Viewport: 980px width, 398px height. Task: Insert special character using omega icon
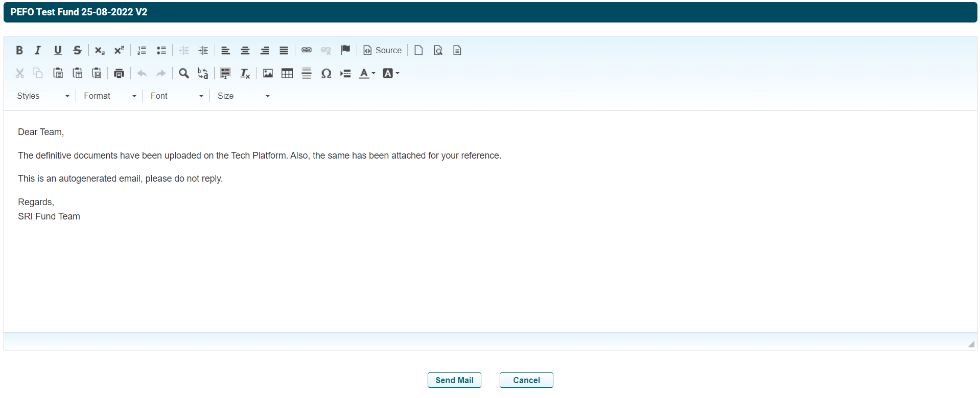pyautogui.click(x=326, y=73)
